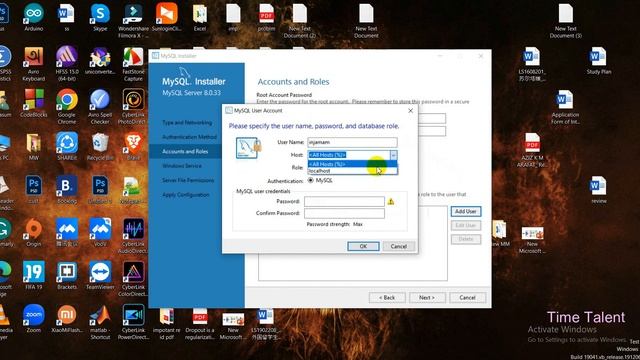The image size is (640, 360).
Task: Open the Avro Keyboard shortcut
Action: tap(33, 63)
